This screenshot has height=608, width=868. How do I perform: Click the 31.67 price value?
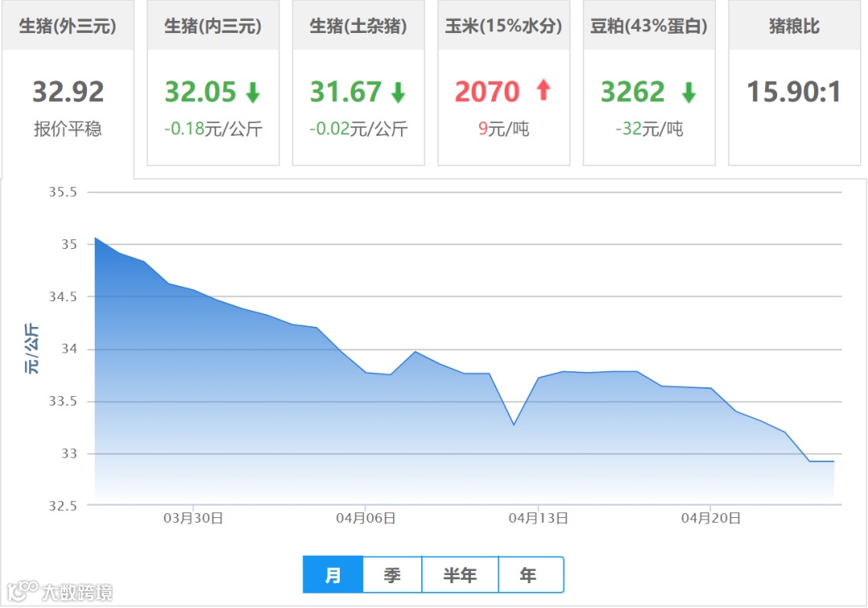[x=346, y=92]
